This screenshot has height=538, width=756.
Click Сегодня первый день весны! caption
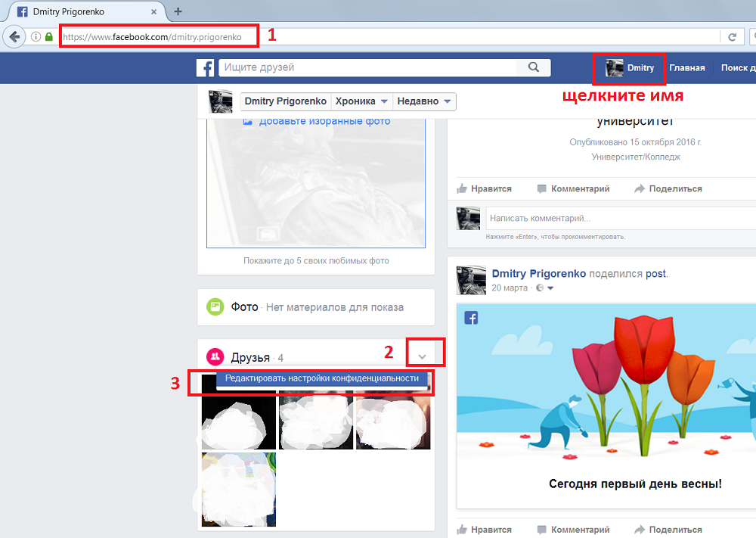(636, 484)
